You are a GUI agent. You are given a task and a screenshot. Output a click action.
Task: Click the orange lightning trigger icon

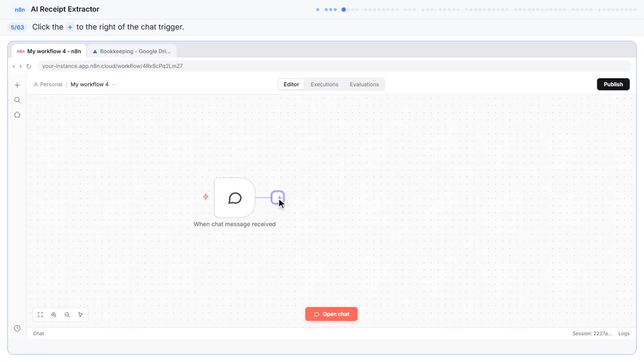205,197
